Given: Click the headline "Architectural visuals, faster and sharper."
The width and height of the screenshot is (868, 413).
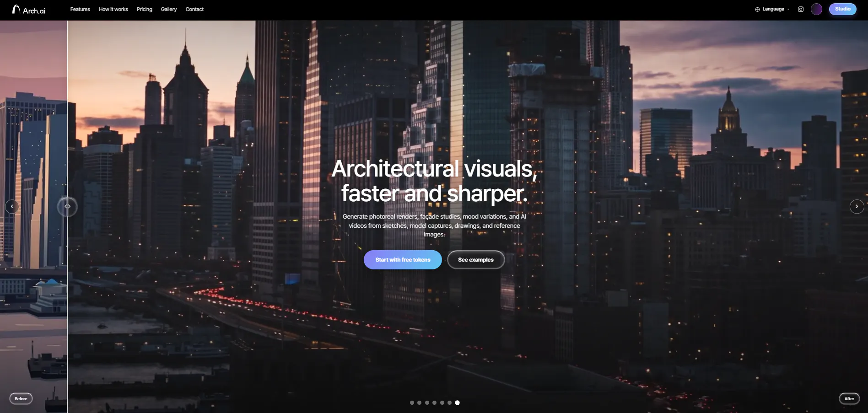Looking at the screenshot, I should click(434, 181).
